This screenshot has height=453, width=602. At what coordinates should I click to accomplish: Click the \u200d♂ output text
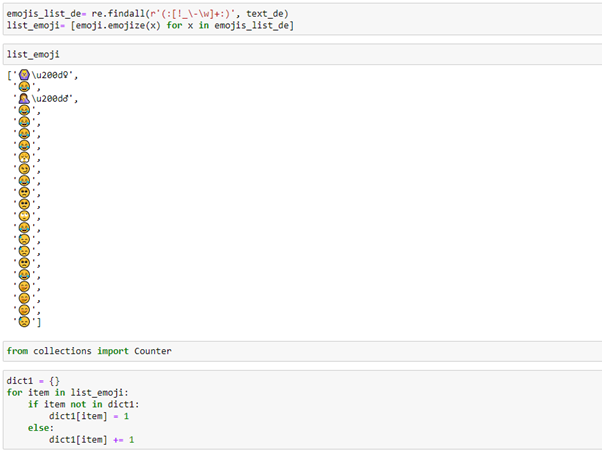coord(52,99)
